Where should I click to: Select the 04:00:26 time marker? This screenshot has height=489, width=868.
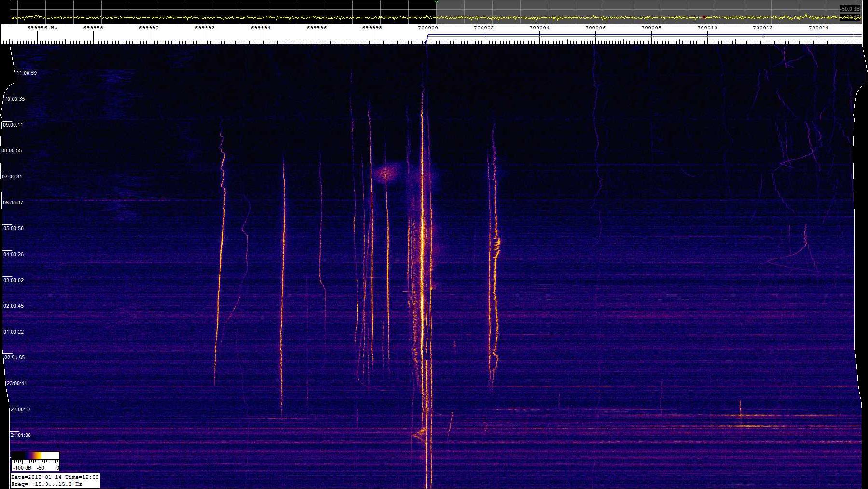(14, 254)
